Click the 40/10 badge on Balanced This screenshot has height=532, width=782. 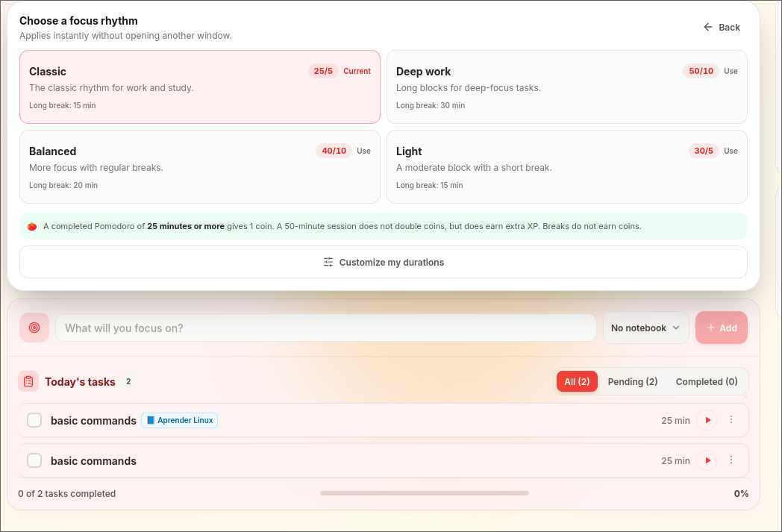tap(334, 151)
